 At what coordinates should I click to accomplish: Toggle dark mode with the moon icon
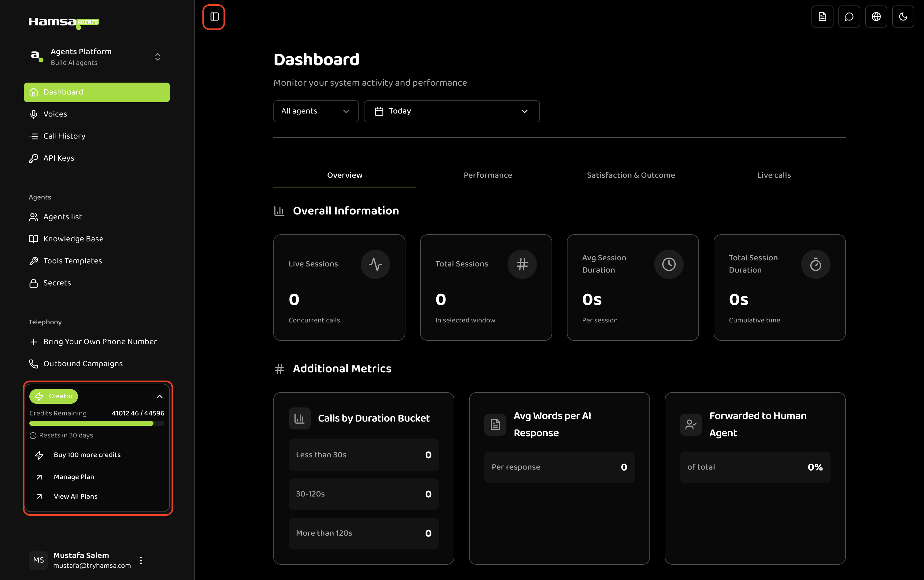point(903,17)
